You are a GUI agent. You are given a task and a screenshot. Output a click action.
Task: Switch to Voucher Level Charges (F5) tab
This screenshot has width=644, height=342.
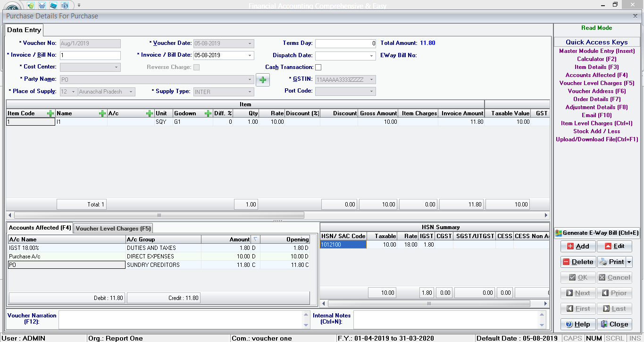113,228
